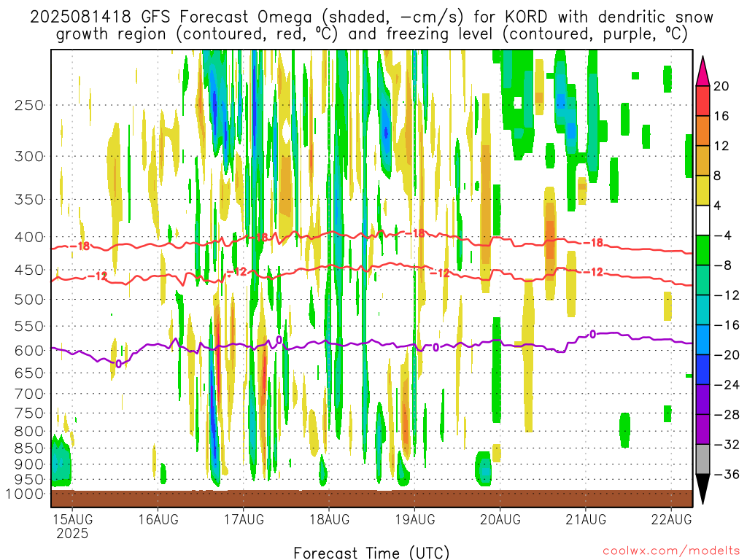Click the 21AUG date label
The height and width of the screenshot is (560, 747).
[x=586, y=519]
